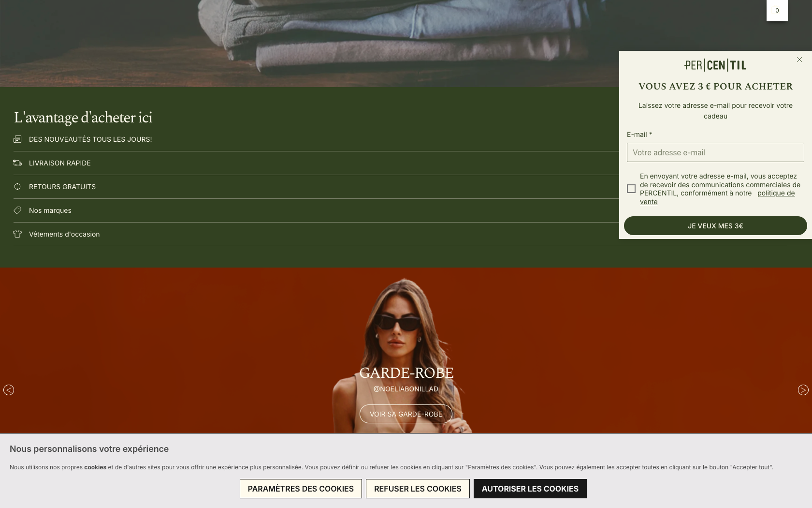Click the price tag icon beside 'Nos marques'
Screen dimensions: 812x508
18,210
